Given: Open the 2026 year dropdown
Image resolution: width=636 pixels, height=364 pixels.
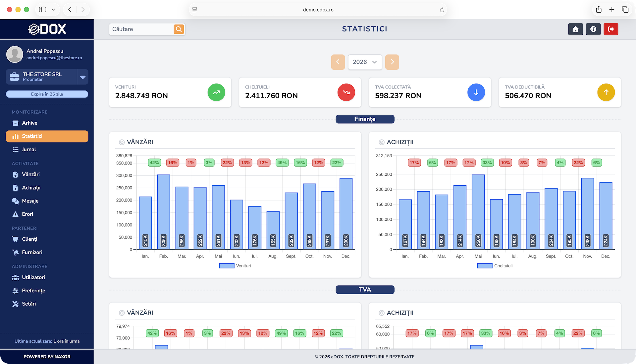Looking at the screenshot, I should point(365,62).
